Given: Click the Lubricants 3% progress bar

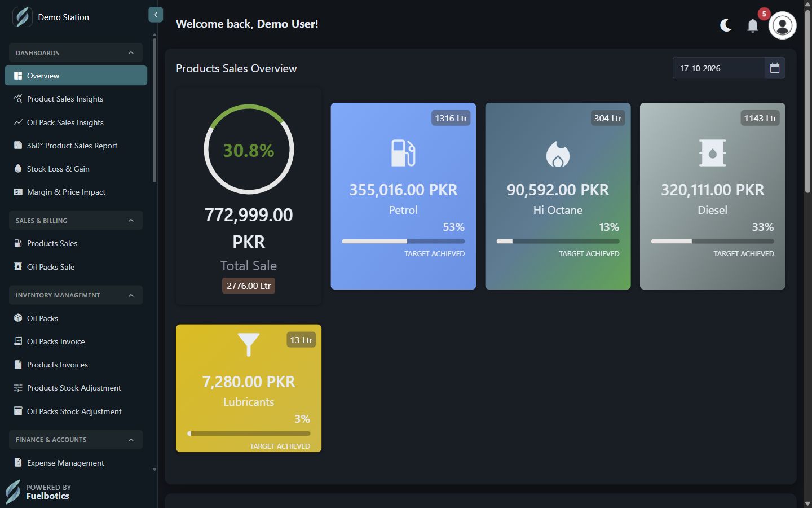Looking at the screenshot, I should (249, 433).
